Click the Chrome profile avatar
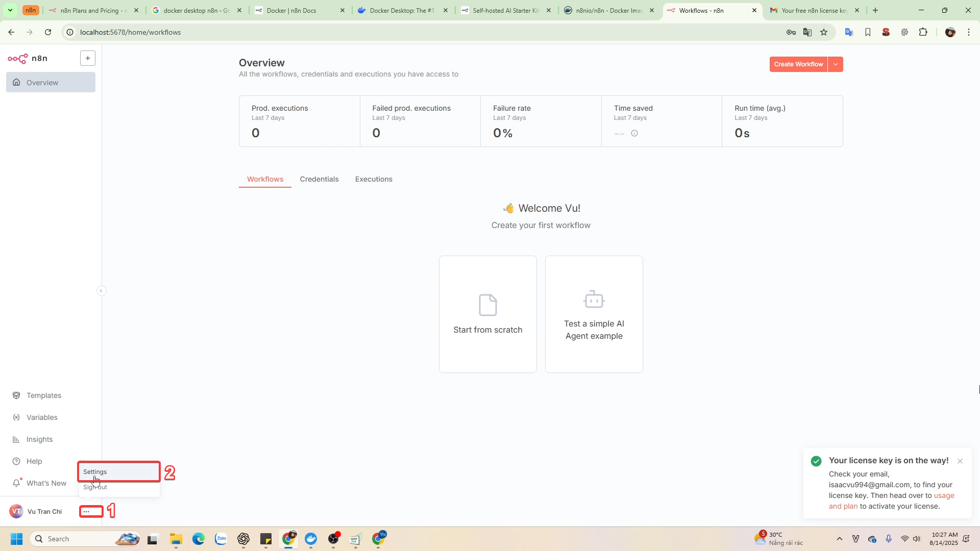This screenshot has height=551, width=980. (x=950, y=32)
